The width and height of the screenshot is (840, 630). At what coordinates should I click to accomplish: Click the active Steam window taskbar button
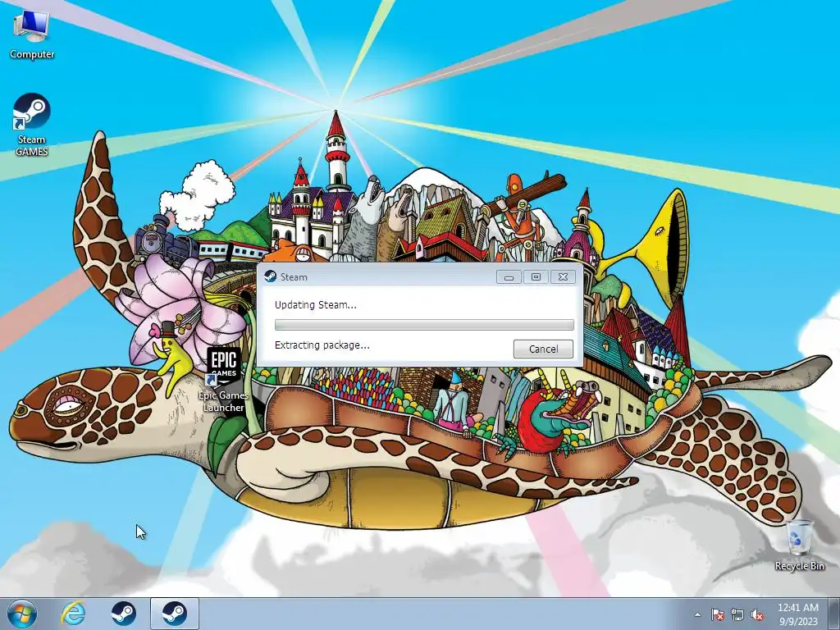pyautogui.click(x=174, y=614)
